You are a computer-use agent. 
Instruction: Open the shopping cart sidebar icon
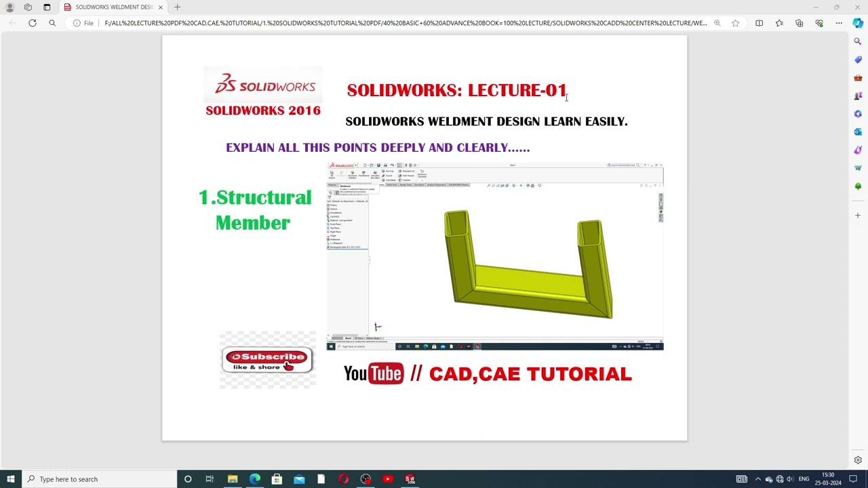[858, 168]
